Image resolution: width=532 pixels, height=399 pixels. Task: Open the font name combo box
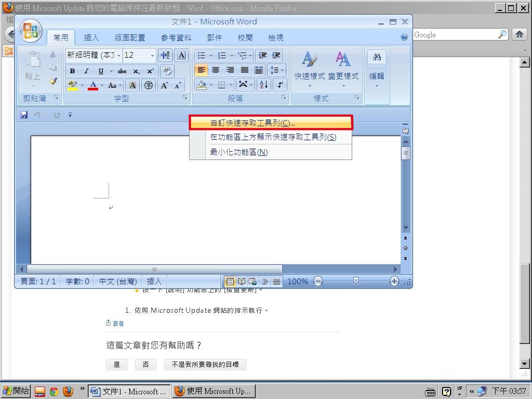[x=94, y=55]
